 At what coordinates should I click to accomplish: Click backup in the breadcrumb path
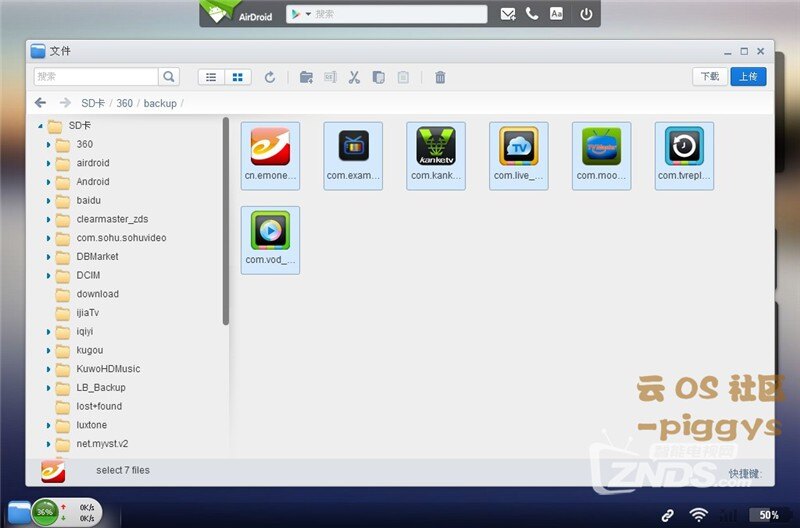coord(160,103)
